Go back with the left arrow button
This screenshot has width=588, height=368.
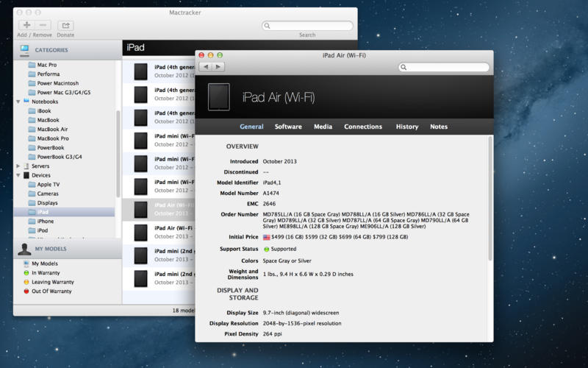click(x=206, y=67)
